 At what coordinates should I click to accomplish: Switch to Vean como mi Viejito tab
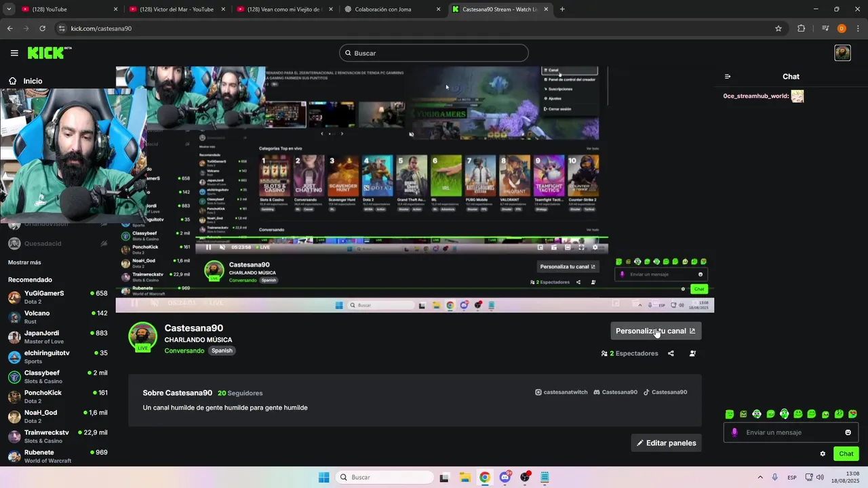(285, 9)
